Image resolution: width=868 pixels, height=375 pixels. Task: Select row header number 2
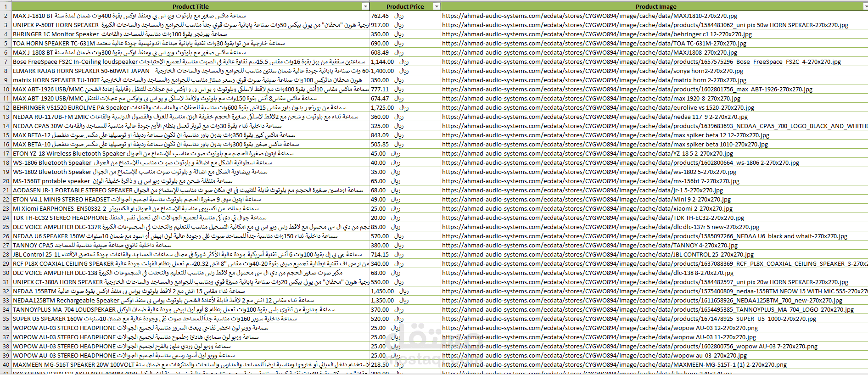click(x=6, y=16)
